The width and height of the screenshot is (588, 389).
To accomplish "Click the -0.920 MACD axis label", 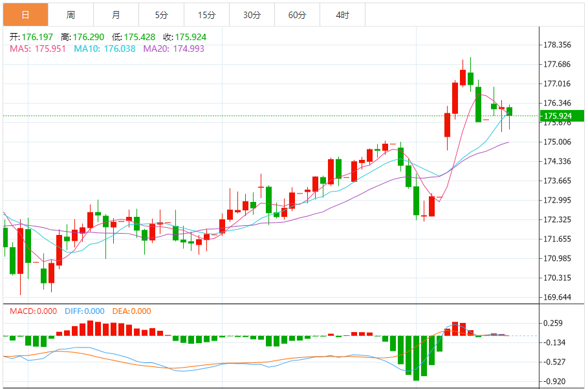I will [553, 381].
